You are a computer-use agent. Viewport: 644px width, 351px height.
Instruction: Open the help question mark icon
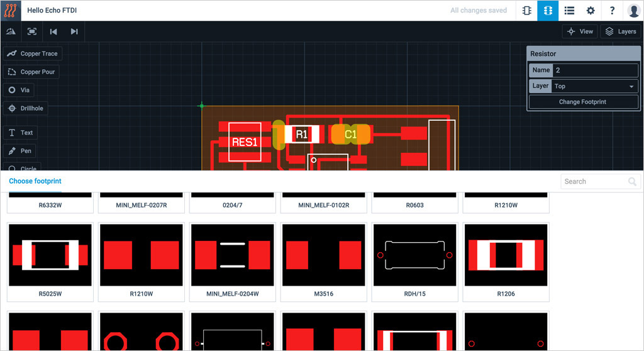(612, 11)
